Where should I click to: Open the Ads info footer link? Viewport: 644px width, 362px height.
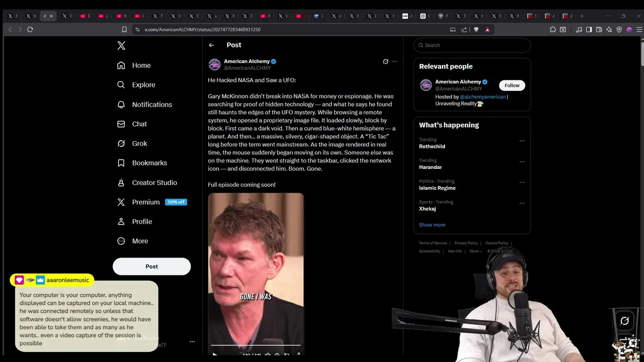click(455, 251)
